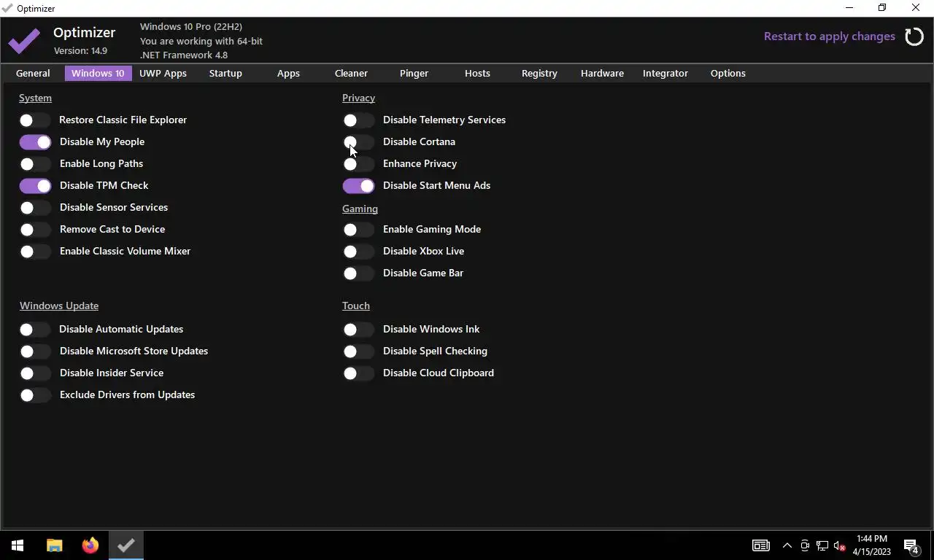
Task: Toggle Disable Cloud Clipboard switch
Action: pos(358,373)
